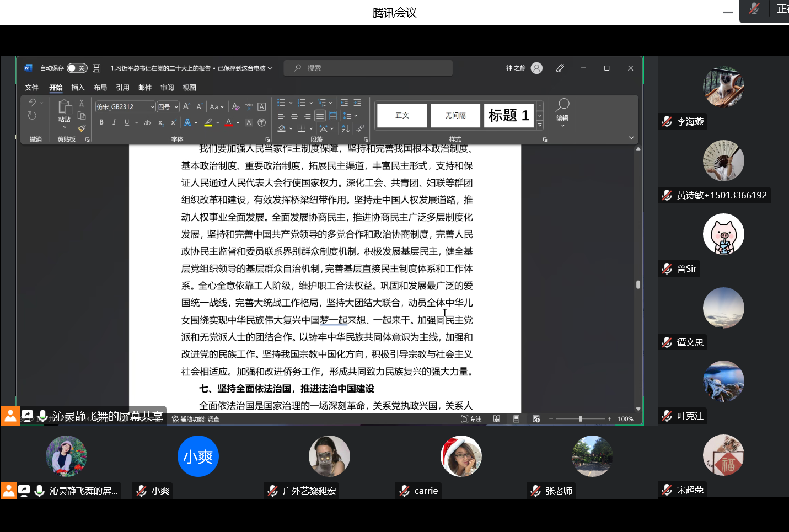The image size is (789, 532).
Task: Switch to the 插入 tab
Action: pos(78,88)
